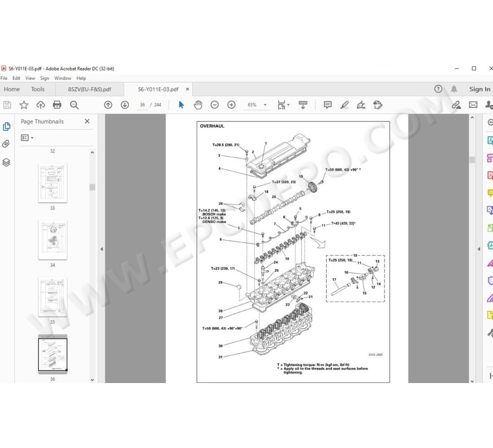
Task: Open the Edit menu
Action: 16,78
